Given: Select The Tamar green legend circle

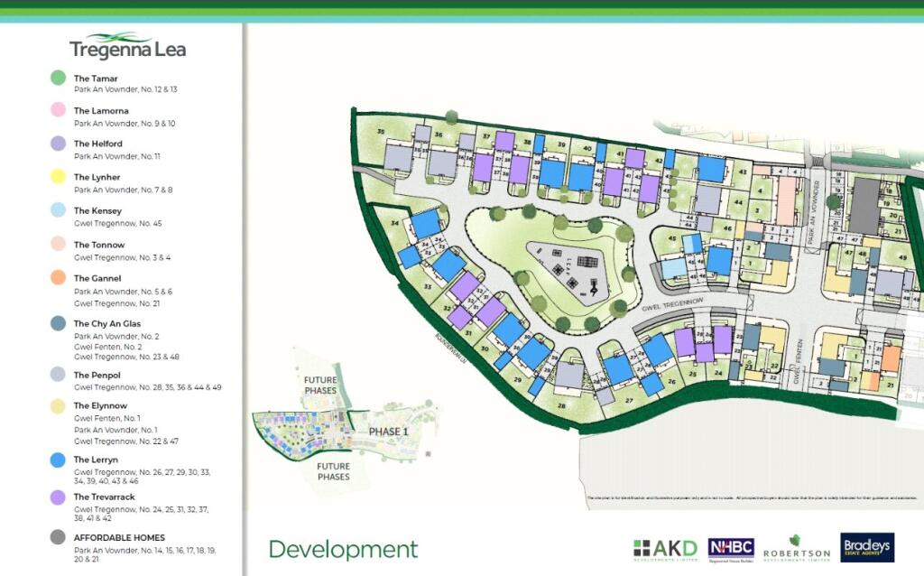Looking at the screenshot, I should tap(59, 79).
